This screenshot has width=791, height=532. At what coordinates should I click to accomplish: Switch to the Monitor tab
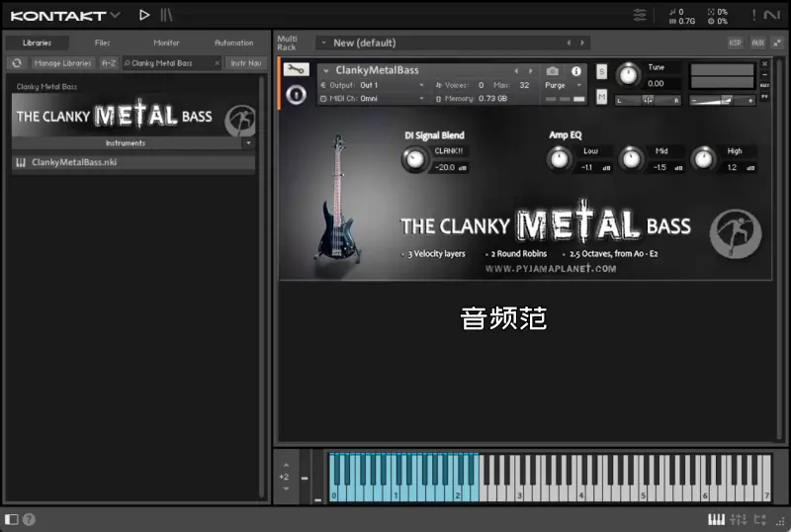pos(166,43)
